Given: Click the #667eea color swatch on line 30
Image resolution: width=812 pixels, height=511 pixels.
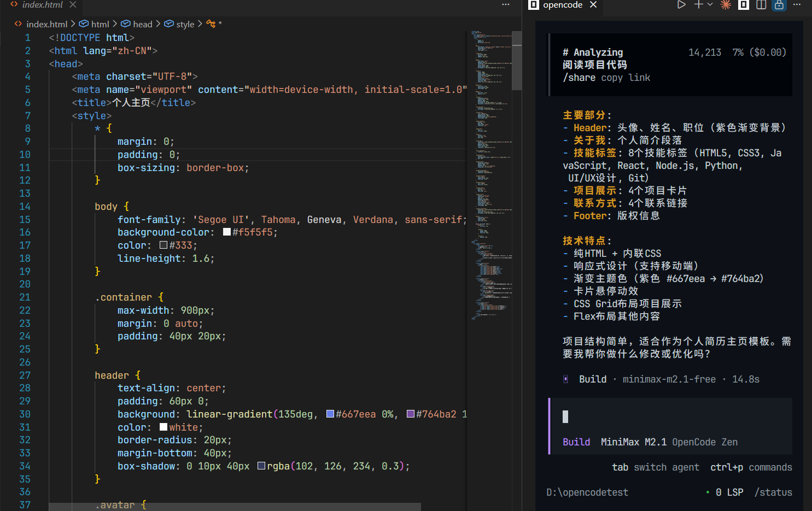Looking at the screenshot, I should point(329,414).
